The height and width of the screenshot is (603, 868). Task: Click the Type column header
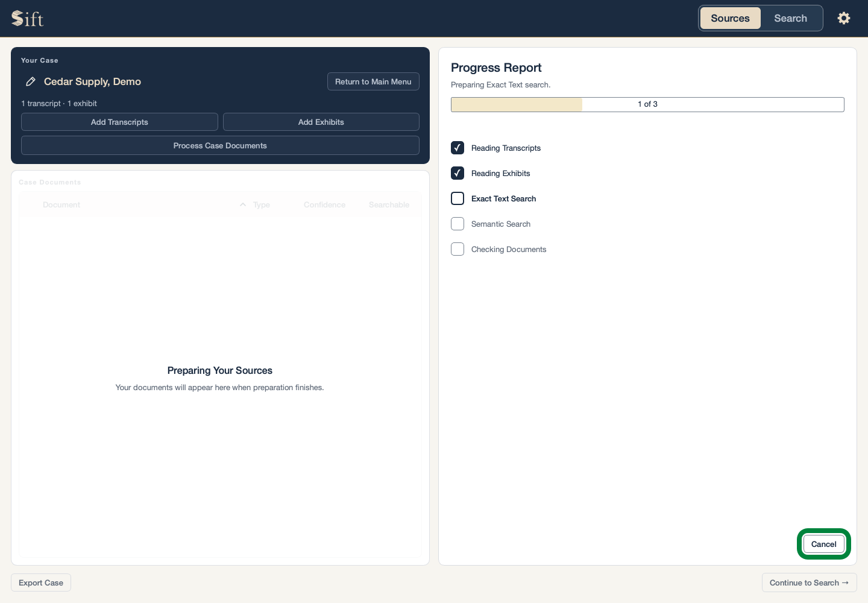point(262,205)
